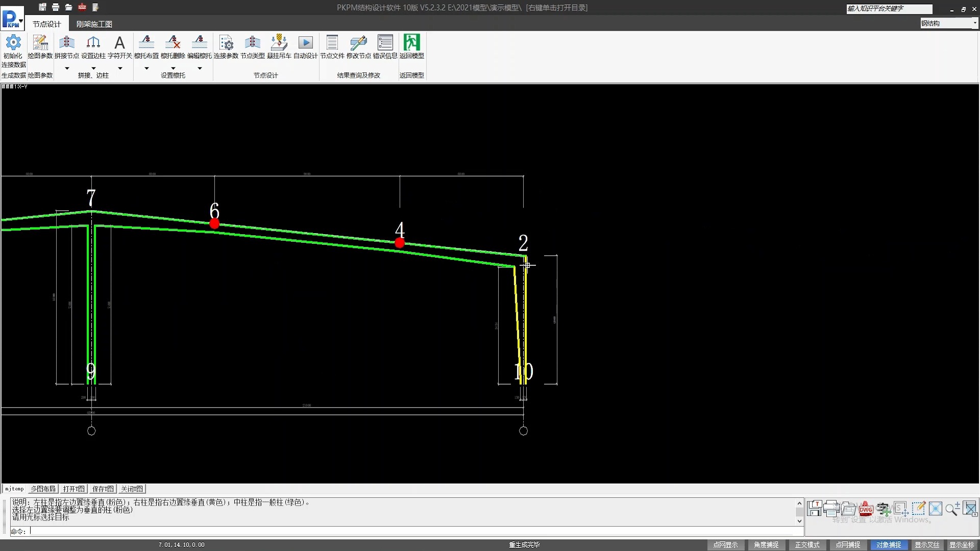The image size is (980, 551).
Task: Select the 檩托删除 tool
Action: [x=173, y=43]
